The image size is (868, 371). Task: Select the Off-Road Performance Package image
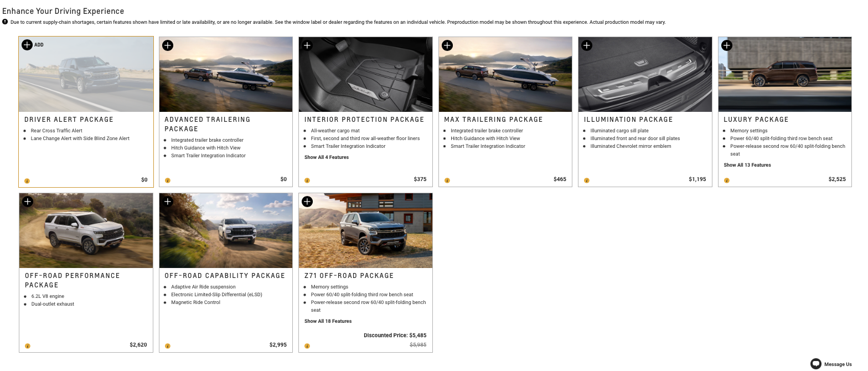86,230
